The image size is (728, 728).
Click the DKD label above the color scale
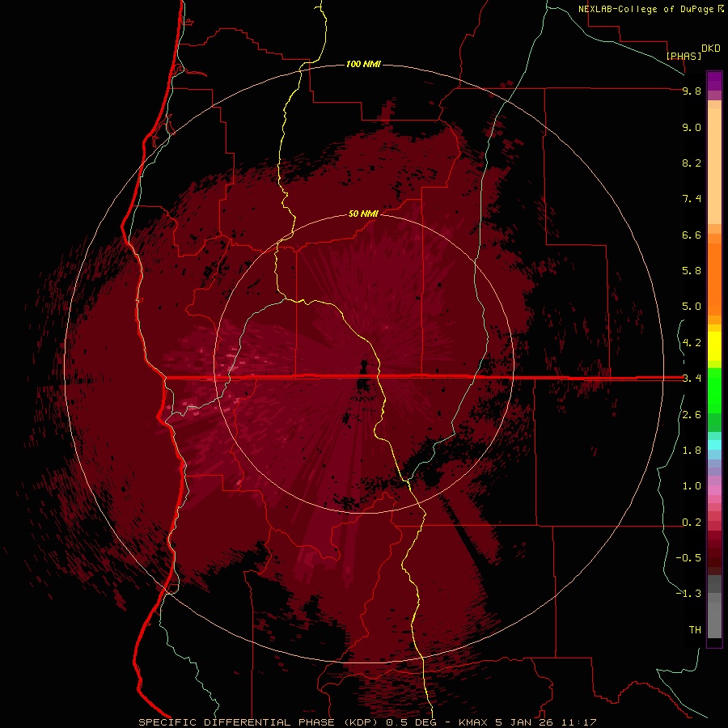point(711,49)
